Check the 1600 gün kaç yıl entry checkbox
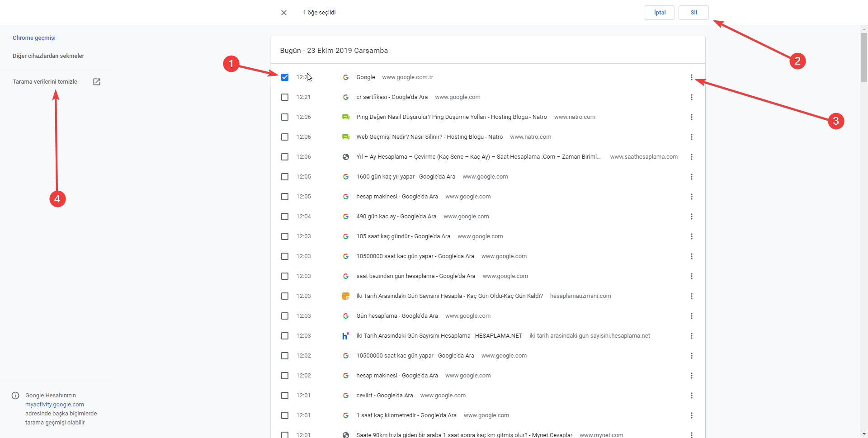The image size is (868, 438). click(285, 177)
